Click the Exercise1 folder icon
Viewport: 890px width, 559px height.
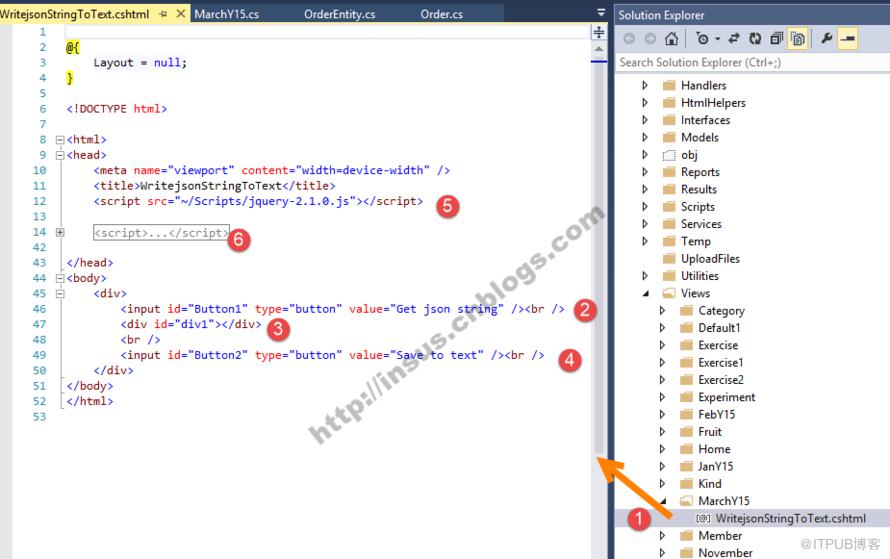(x=686, y=362)
